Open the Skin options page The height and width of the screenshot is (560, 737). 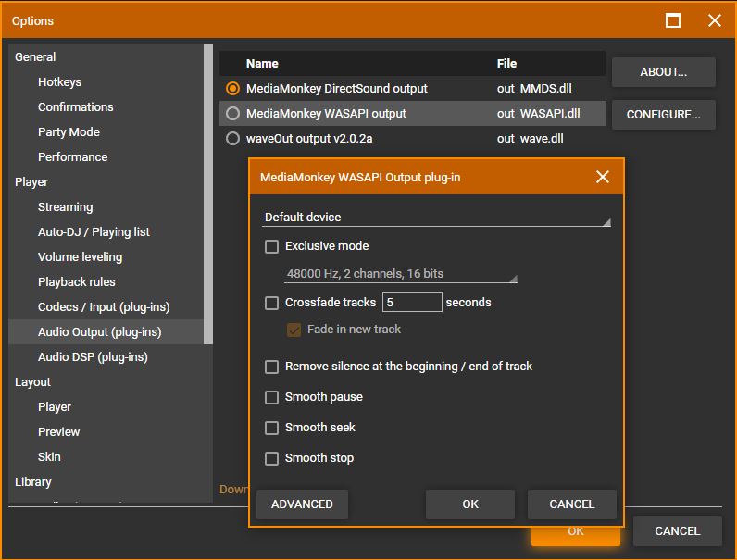coord(49,456)
